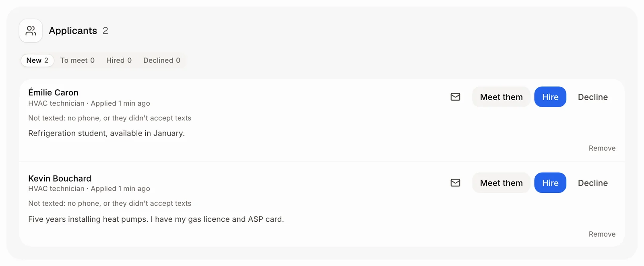Schedule a meeting with Émilie Caron
Screen dimensions: 644x266
click(501, 97)
